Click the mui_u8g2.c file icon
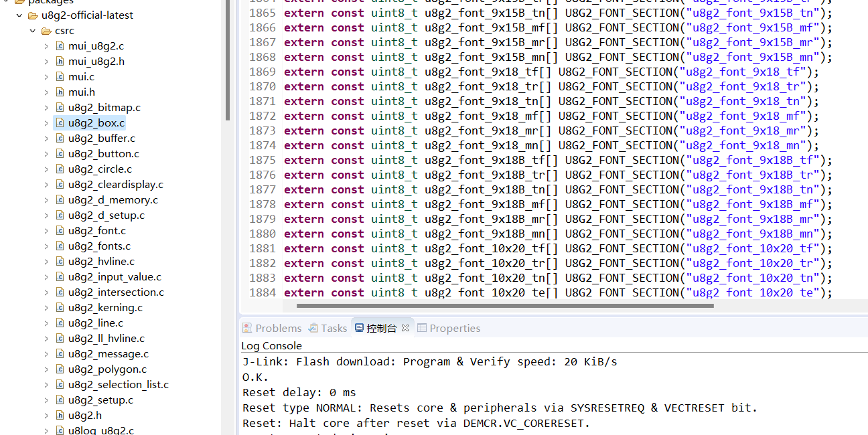868x435 pixels. point(60,46)
